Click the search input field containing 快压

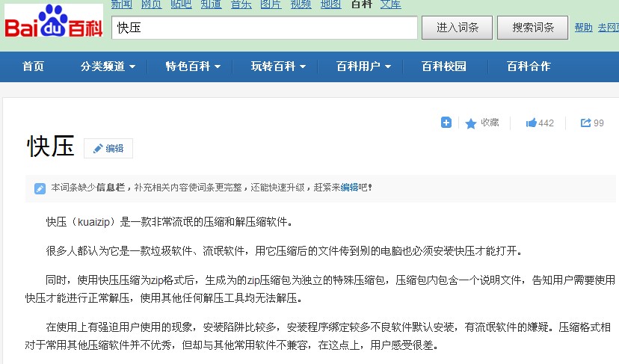(264, 28)
